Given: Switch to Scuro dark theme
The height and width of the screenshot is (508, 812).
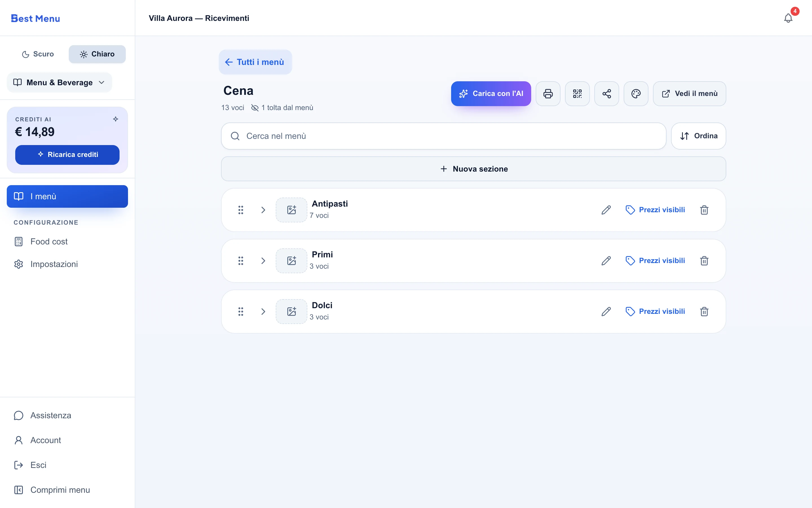Looking at the screenshot, I should pos(37,54).
